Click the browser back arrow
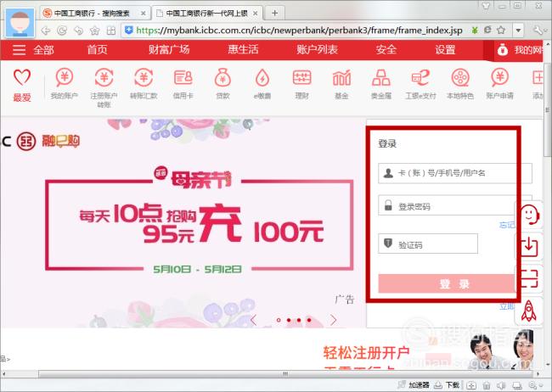 [46, 31]
